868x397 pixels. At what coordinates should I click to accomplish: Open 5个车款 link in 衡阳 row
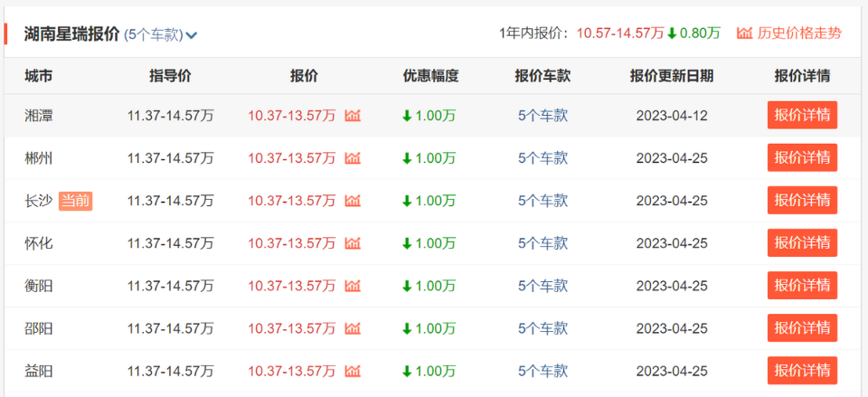pos(542,286)
